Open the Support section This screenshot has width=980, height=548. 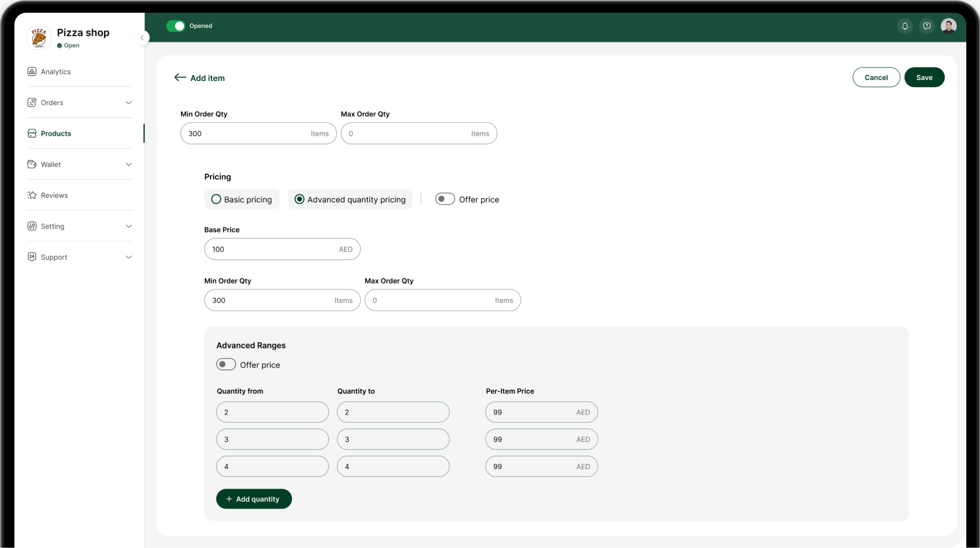(53, 257)
